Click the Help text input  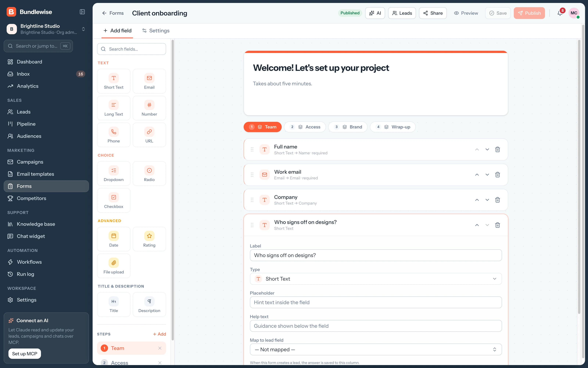click(x=376, y=326)
